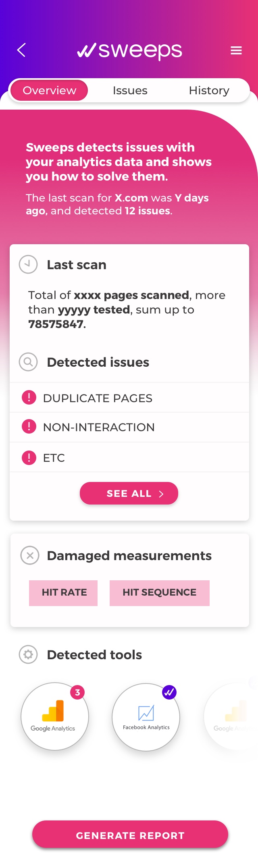Click the GENERATE REPORT button
258x868 pixels.
(x=130, y=835)
